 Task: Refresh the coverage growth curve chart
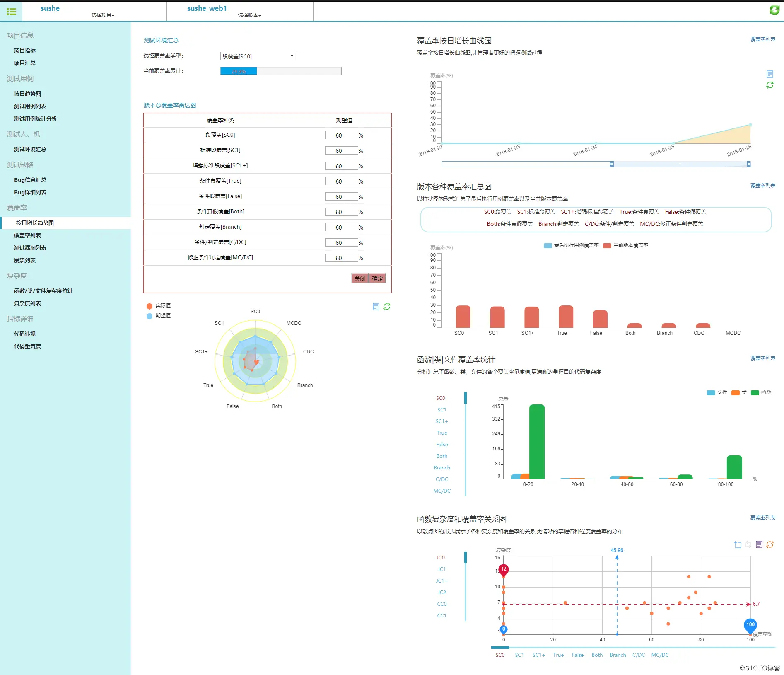coord(770,85)
